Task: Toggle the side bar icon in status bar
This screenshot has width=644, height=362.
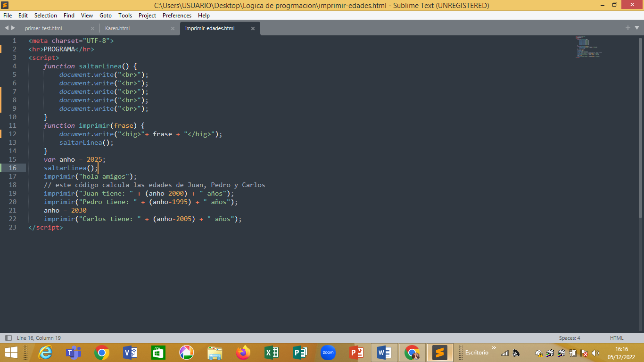Action: coord(8,338)
